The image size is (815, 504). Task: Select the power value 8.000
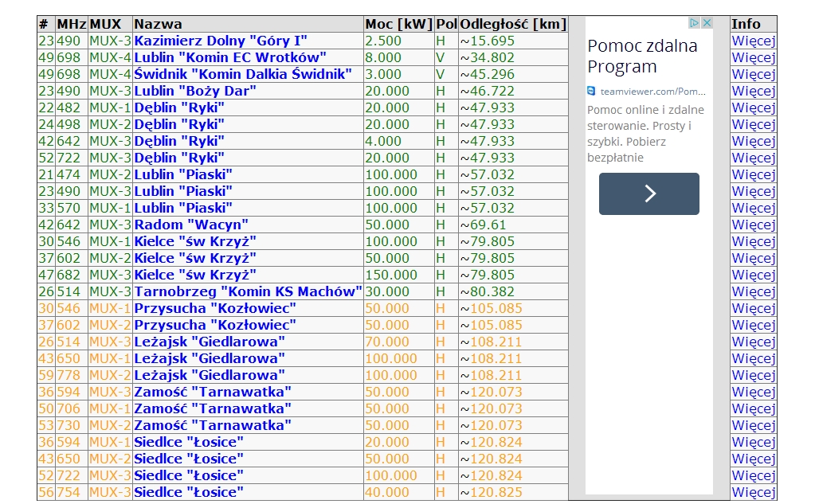pyautogui.click(x=383, y=57)
